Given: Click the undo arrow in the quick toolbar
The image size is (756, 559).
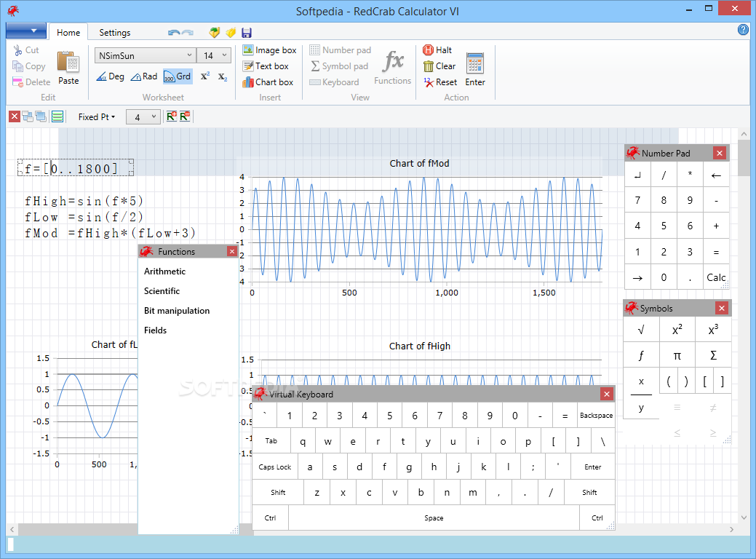Looking at the screenshot, I should (174, 33).
